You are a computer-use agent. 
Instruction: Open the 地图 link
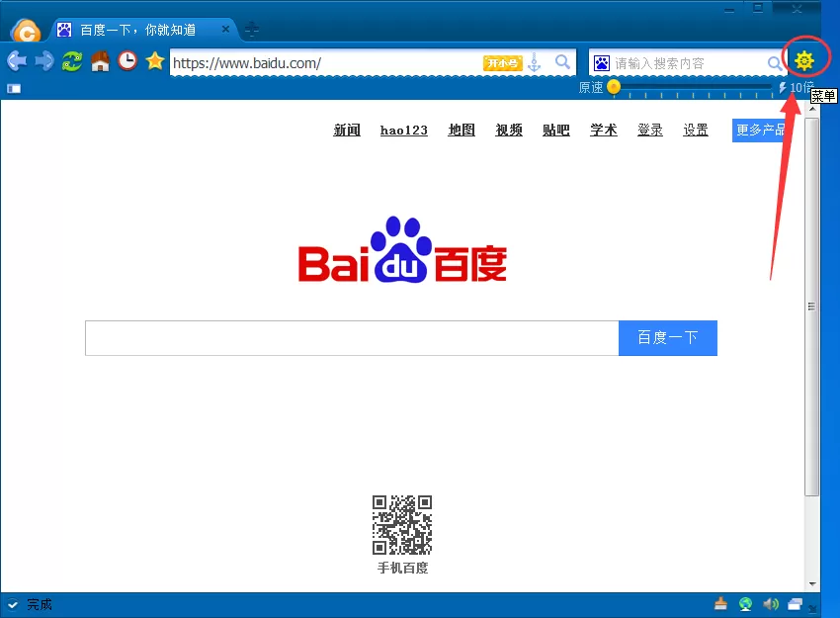coord(462,130)
